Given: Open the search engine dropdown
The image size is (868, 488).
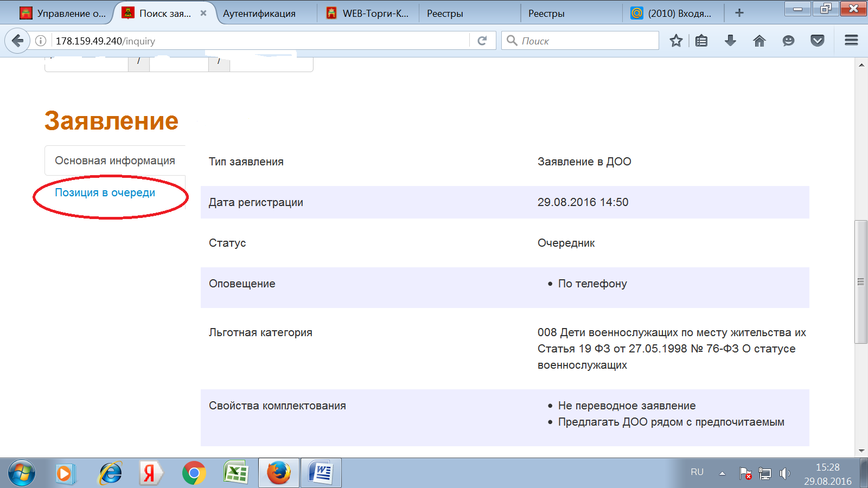Looking at the screenshot, I should (x=511, y=40).
